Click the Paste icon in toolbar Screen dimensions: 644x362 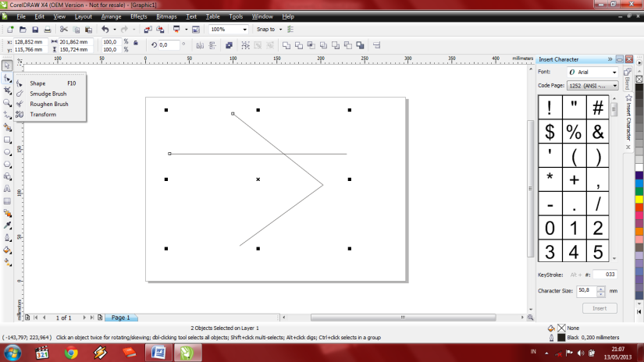tap(88, 30)
